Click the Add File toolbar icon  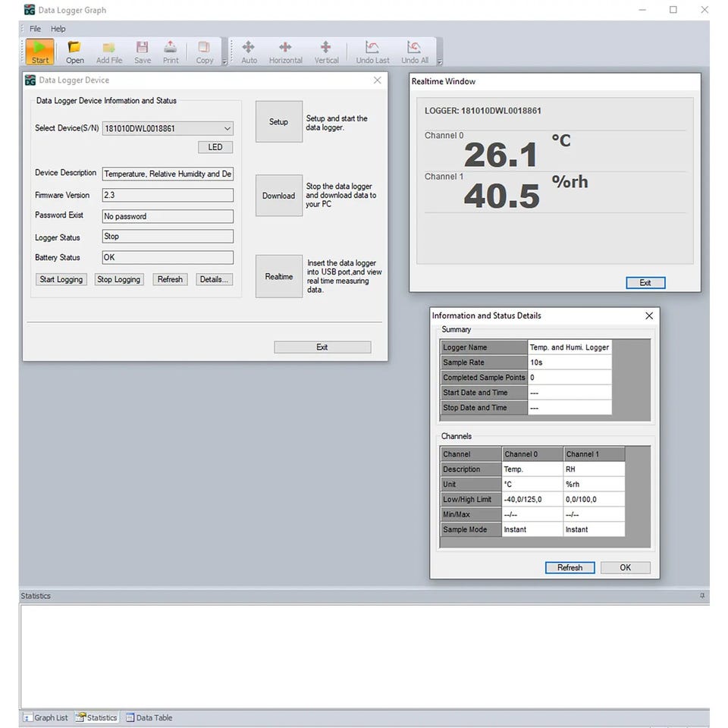tap(109, 52)
